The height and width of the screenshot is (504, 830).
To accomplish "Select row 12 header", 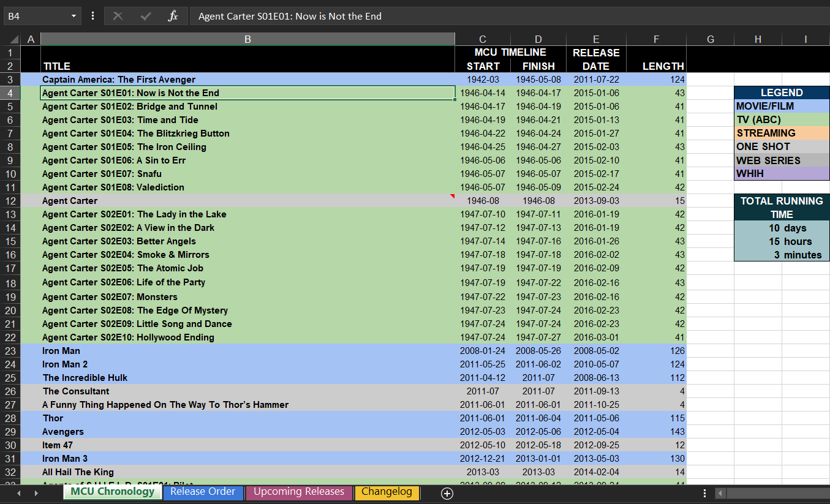I will point(11,200).
